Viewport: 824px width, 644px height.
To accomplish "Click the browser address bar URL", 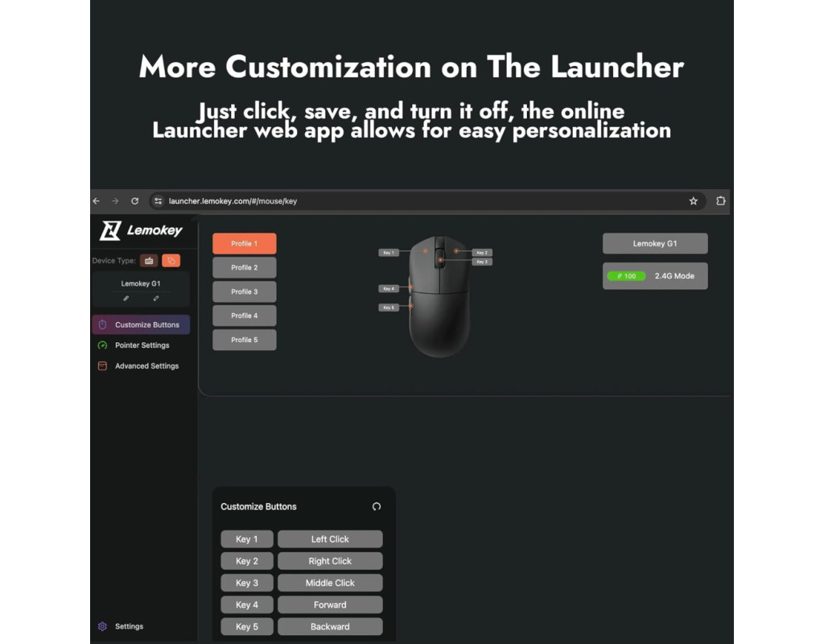I will coord(233,200).
